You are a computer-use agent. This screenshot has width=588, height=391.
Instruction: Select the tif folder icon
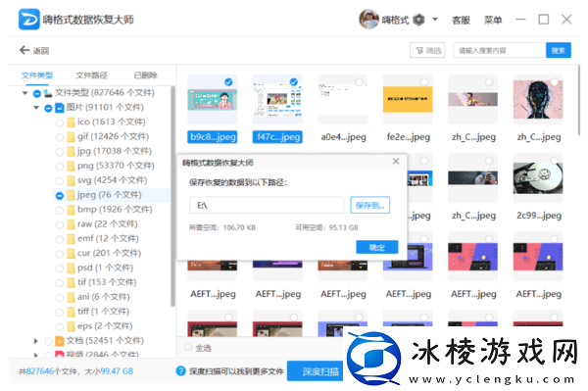[71, 282]
